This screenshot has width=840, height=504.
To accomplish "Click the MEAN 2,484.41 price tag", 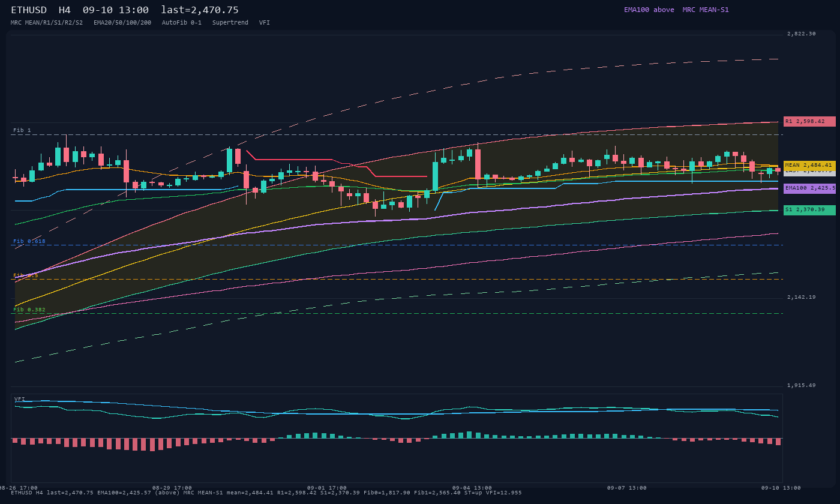I will 809,165.
